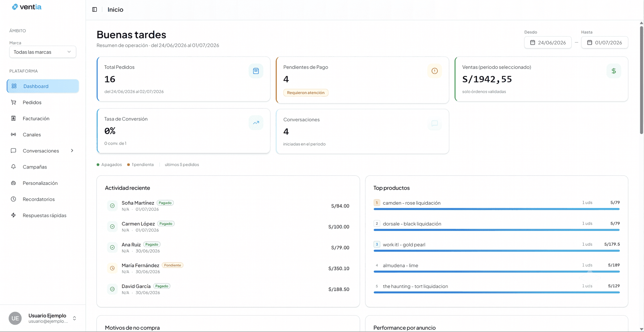Image resolution: width=644 pixels, height=332 pixels.
Task: Open Campañas section
Action: 43,167
